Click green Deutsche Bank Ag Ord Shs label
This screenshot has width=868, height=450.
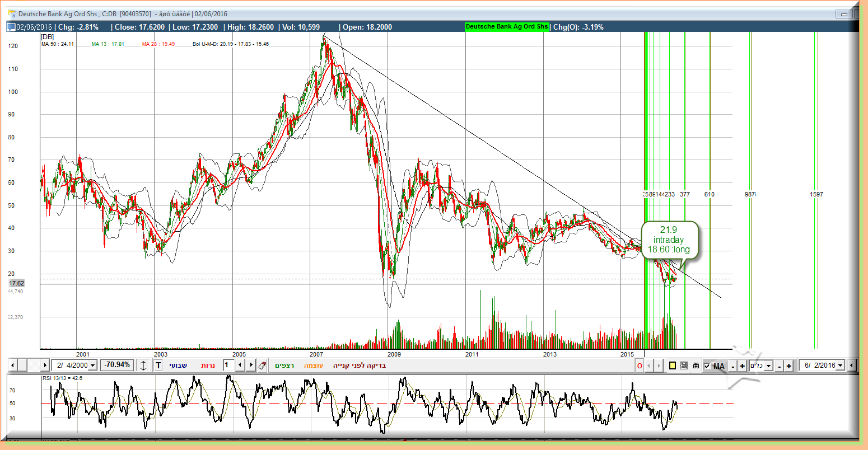click(x=507, y=27)
